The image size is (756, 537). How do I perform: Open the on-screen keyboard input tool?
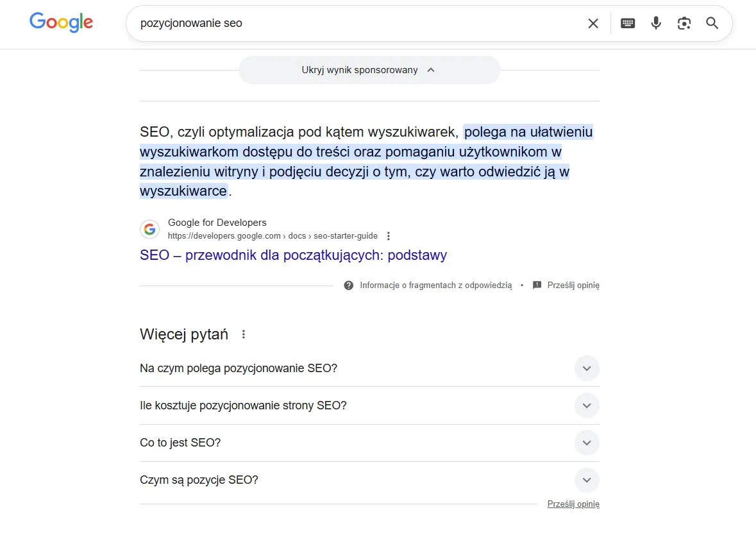coord(628,24)
